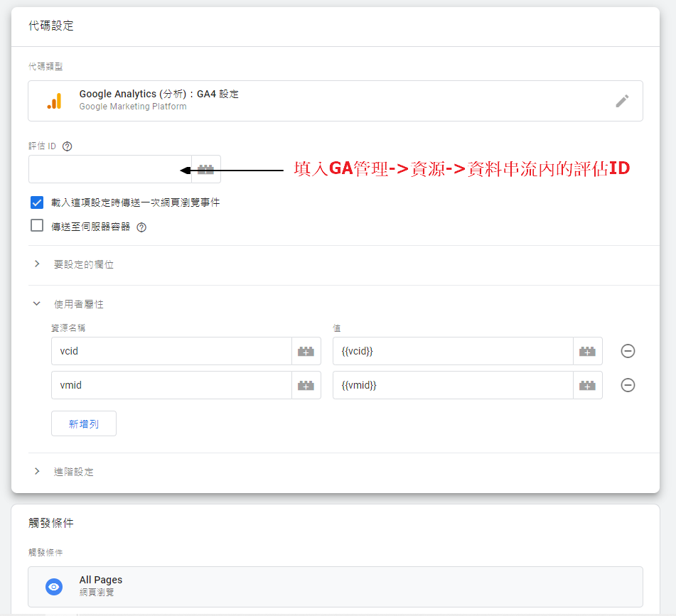This screenshot has width=676, height=616.
Task: Open variable picker beside 評估 ID field
Action: click(x=206, y=170)
